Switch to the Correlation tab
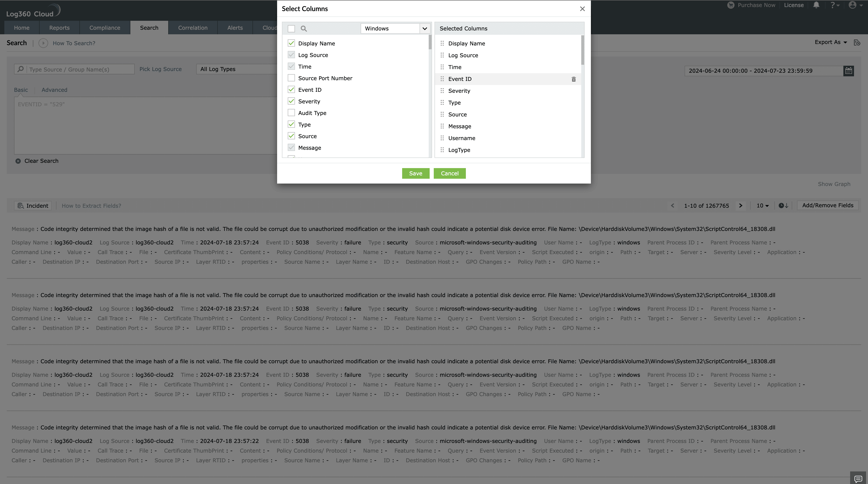 pyautogui.click(x=192, y=27)
